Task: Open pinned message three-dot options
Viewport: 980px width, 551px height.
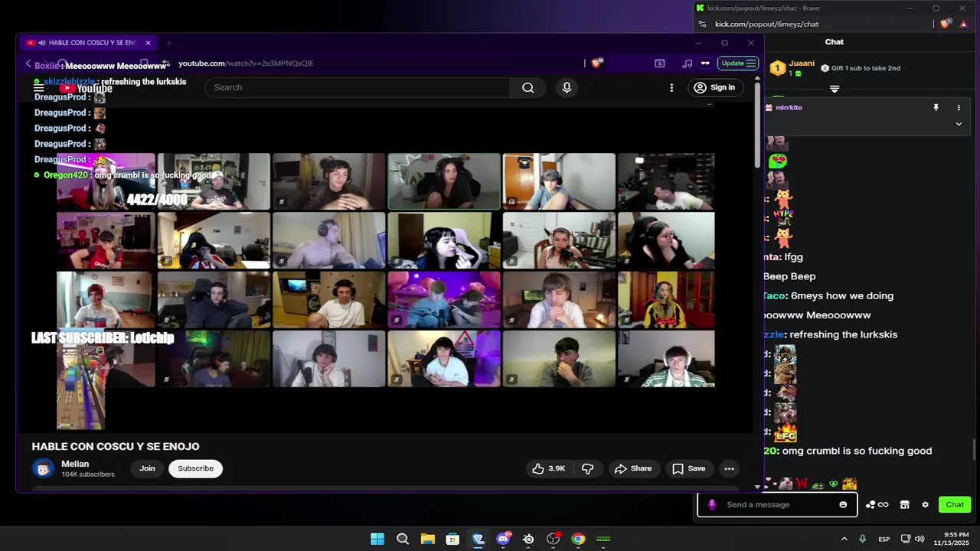Action: pos(959,108)
